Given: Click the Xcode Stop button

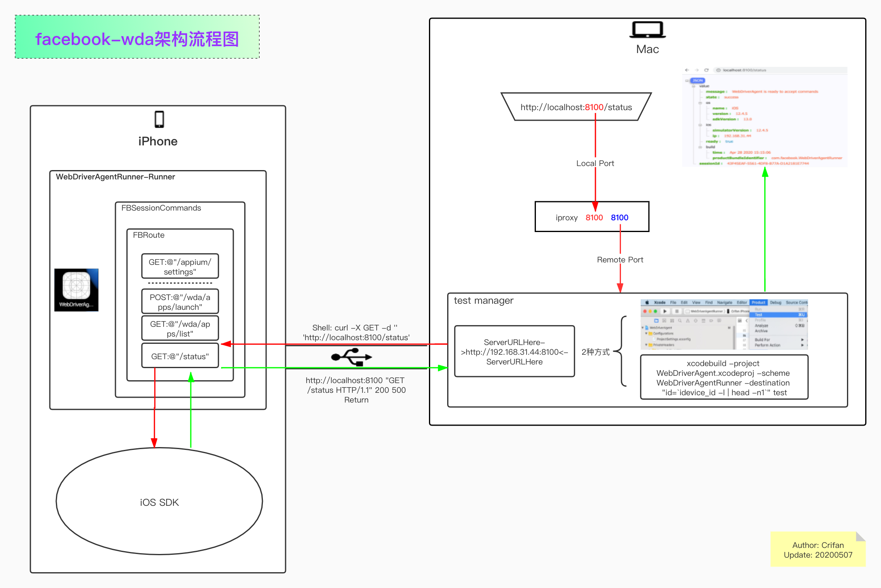Looking at the screenshot, I should [x=677, y=311].
